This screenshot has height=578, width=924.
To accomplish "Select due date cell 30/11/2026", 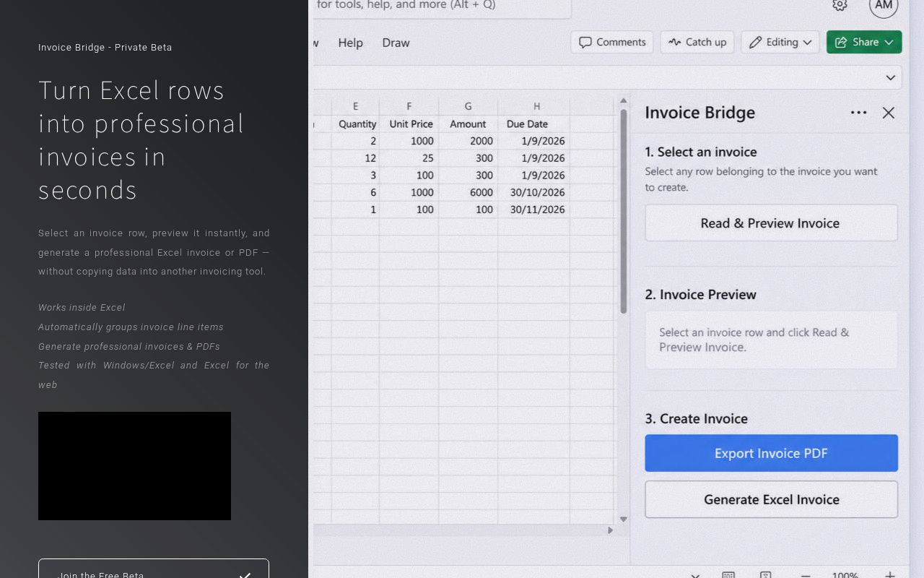I will click(534, 210).
